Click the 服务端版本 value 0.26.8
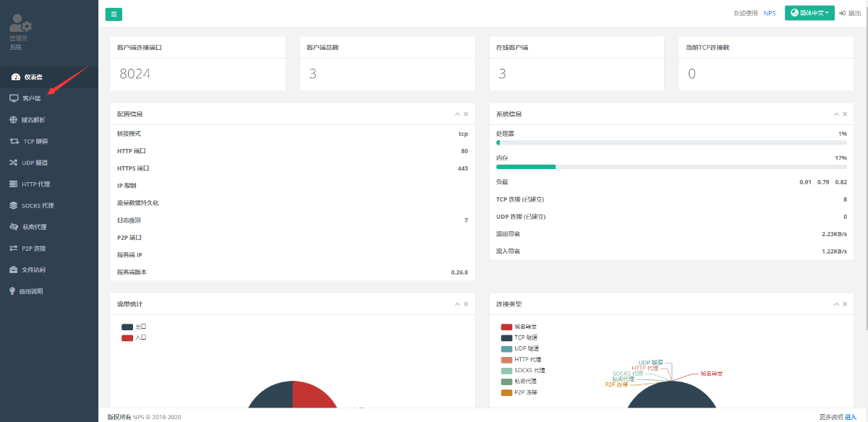 click(459, 272)
